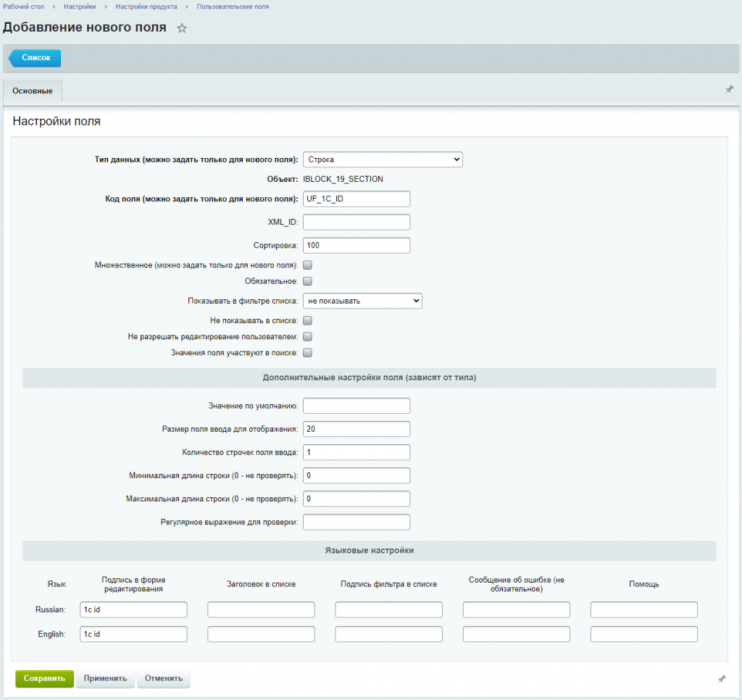Go to Рабочий стол breadcrumb
The height and width of the screenshot is (700, 742).
pyautogui.click(x=24, y=7)
